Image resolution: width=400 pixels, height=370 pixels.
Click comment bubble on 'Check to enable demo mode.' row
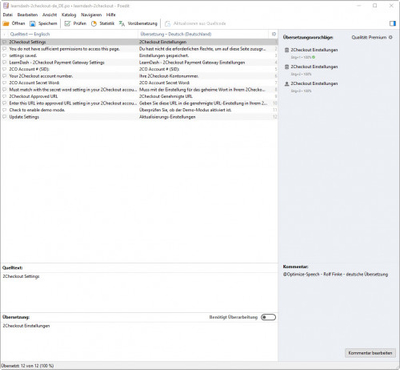pyautogui.click(x=5, y=110)
